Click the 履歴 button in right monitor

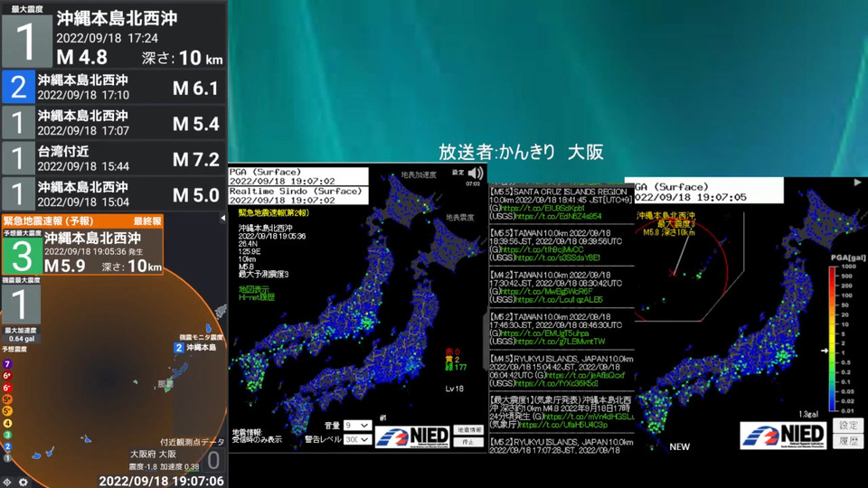pos(848,442)
